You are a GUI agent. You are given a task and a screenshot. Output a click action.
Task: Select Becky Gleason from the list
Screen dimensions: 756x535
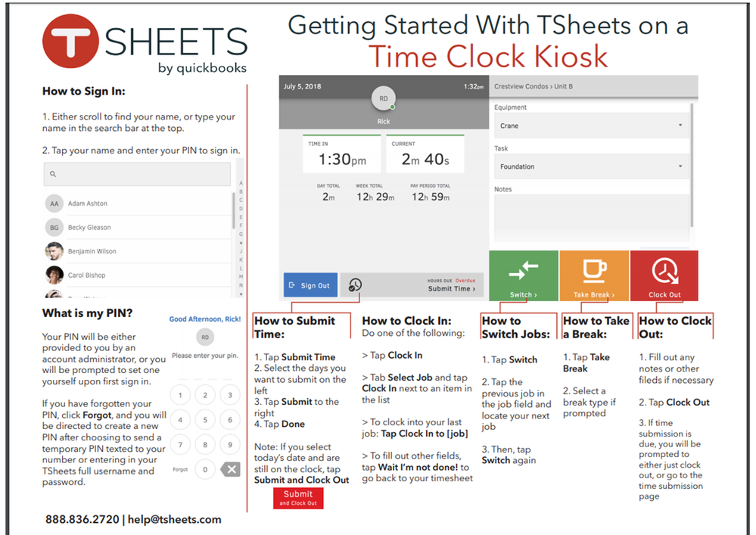pyautogui.click(x=138, y=227)
